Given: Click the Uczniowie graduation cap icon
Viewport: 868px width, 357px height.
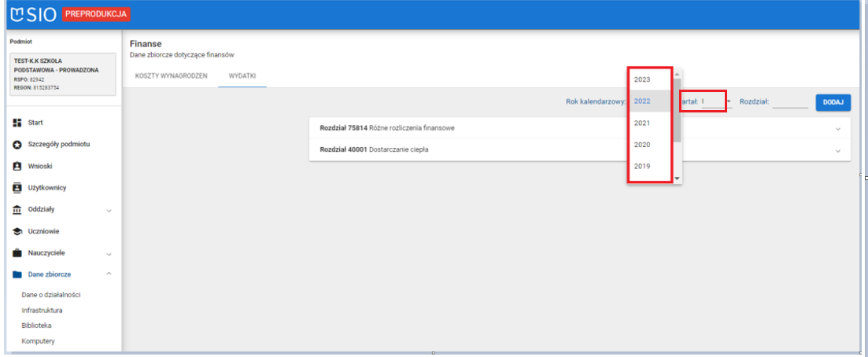Looking at the screenshot, I should 16,232.
